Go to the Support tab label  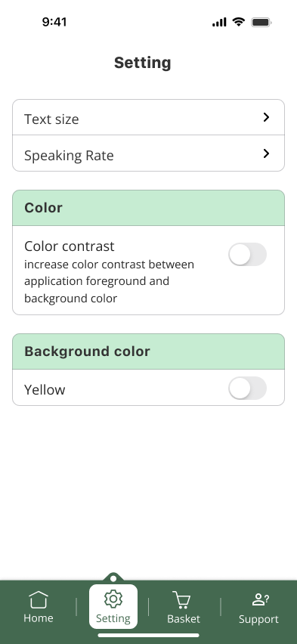tap(258, 619)
